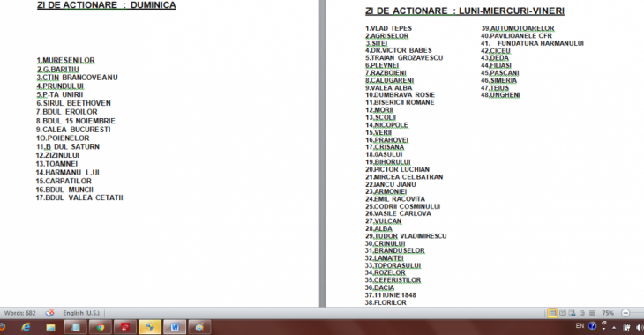Viewport: 644px width, 335px height.
Task: Click on 48.UNGHENI entry
Action: point(501,95)
